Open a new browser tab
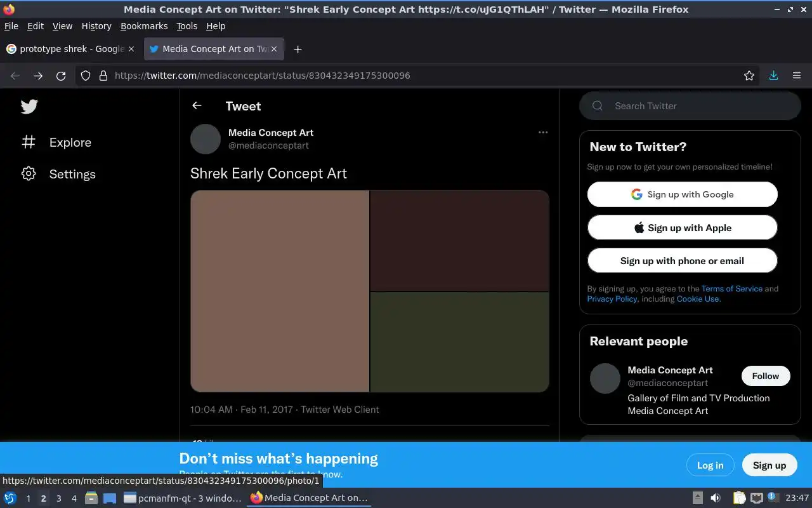 tap(298, 49)
